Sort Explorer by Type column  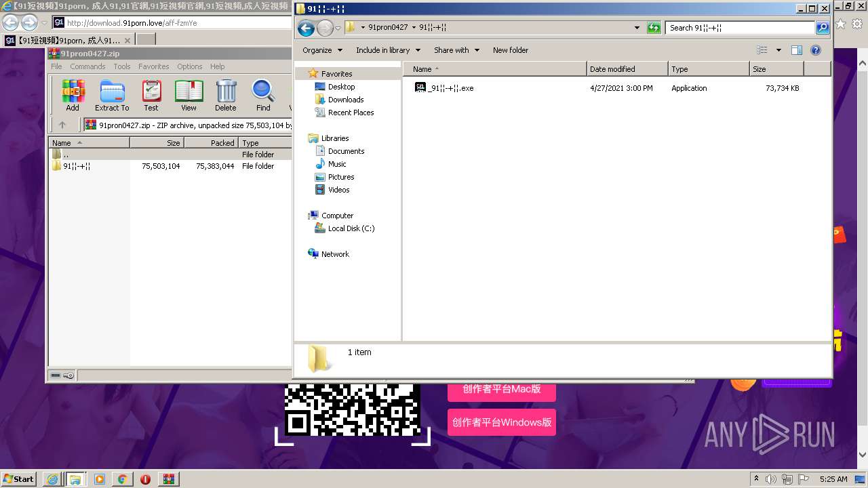tap(709, 69)
